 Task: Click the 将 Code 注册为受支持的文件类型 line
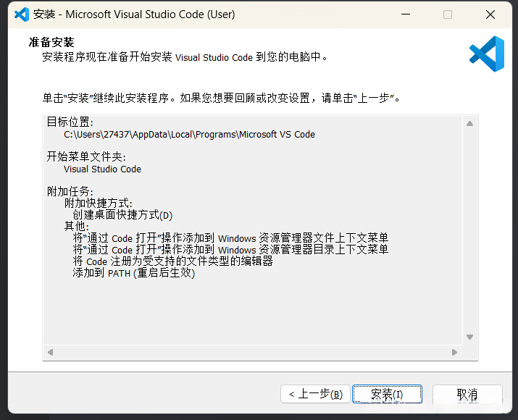tap(172, 261)
